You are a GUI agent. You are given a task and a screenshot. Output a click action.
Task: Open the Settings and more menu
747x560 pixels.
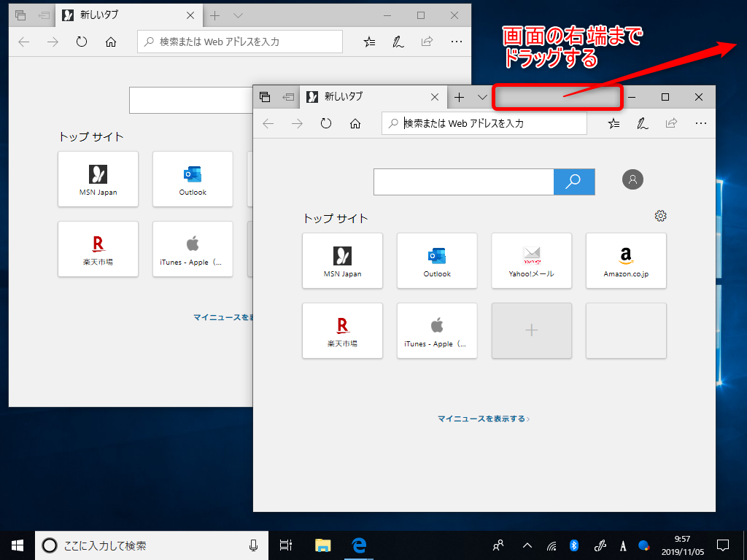[x=701, y=123]
